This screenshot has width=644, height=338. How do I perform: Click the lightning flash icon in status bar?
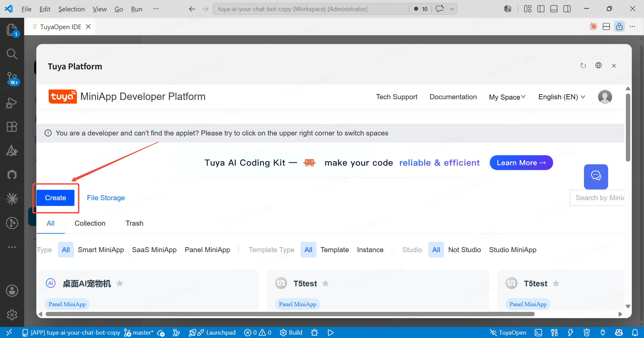(571, 333)
